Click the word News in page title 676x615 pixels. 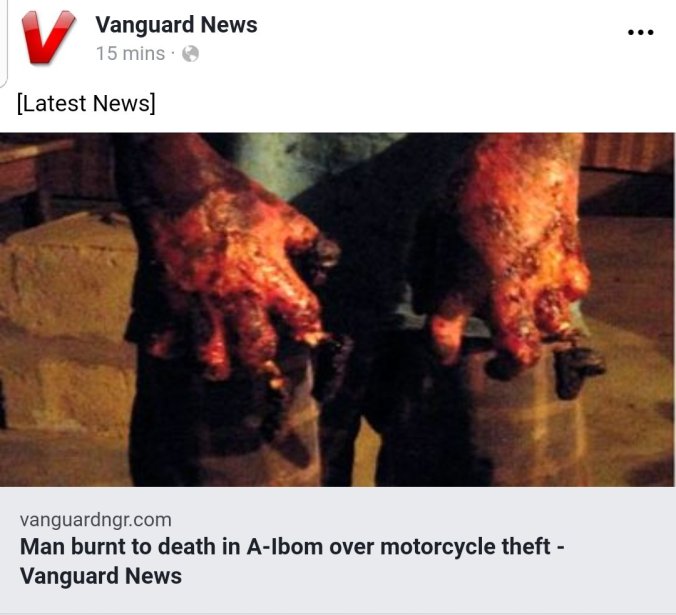(x=229, y=25)
